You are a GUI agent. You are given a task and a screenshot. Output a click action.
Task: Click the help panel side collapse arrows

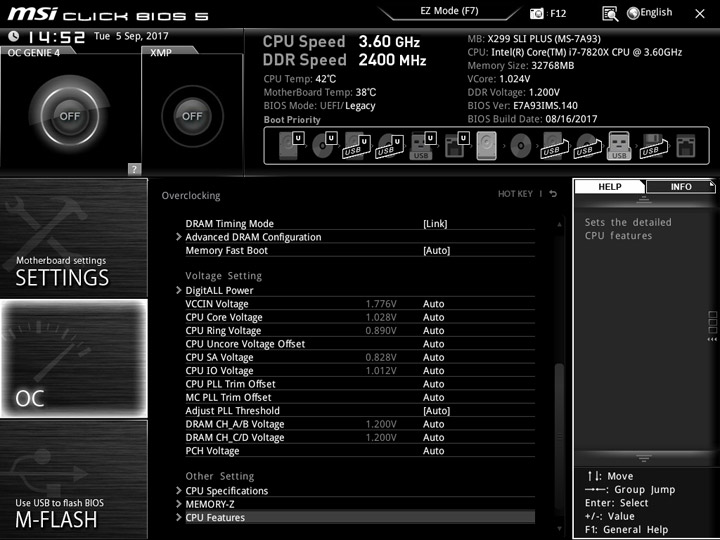click(712, 339)
